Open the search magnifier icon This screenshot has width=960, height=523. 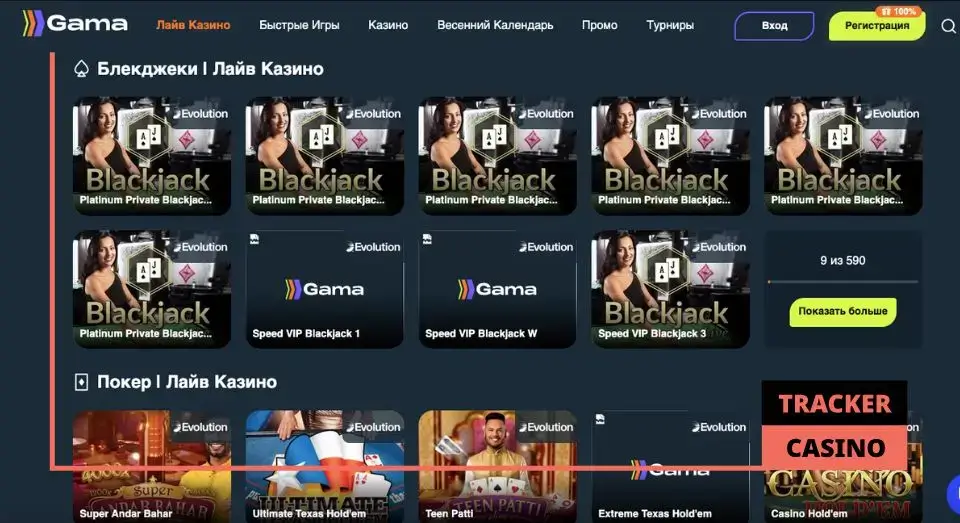948,26
